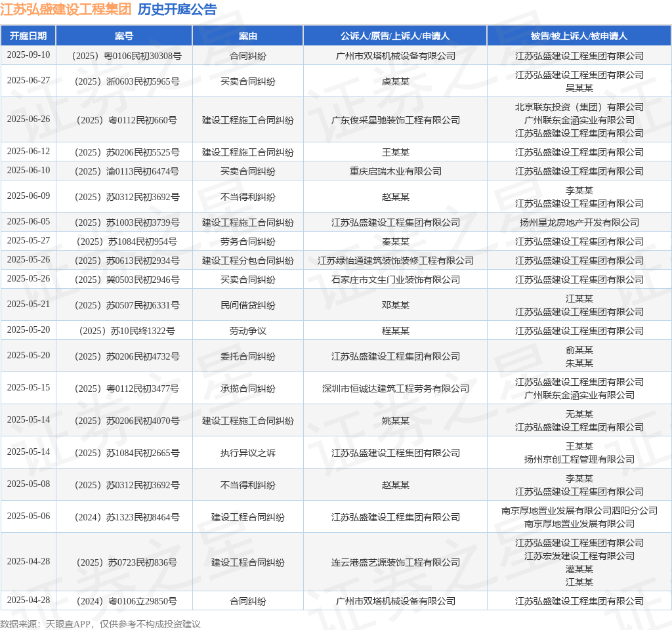The width and height of the screenshot is (672, 630).
Task: Select defendant 江苏宏发建设工程有限公司
Action: coord(579,556)
